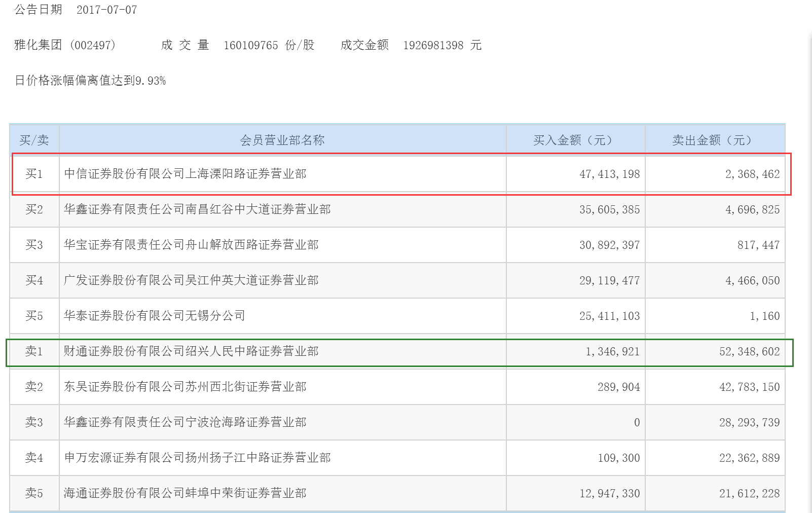Select the 买4 row label
The image size is (812, 513).
[34, 280]
